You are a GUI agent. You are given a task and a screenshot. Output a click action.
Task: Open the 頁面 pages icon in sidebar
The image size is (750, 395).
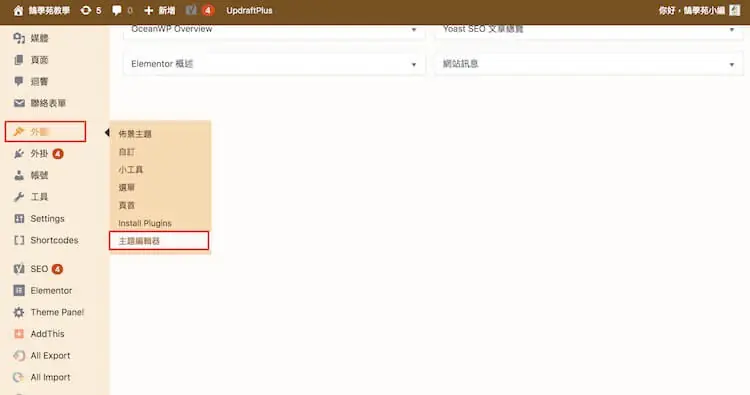click(x=19, y=60)
